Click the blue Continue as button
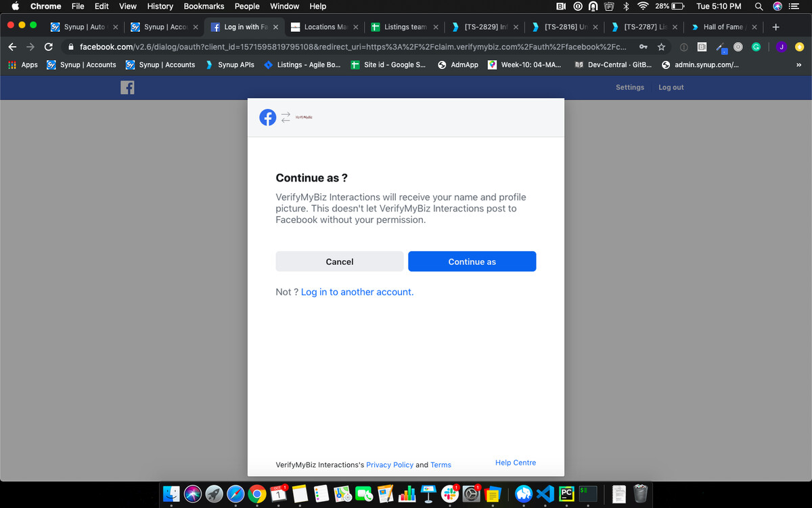This screenshot has width=812, height=508. 472,261
